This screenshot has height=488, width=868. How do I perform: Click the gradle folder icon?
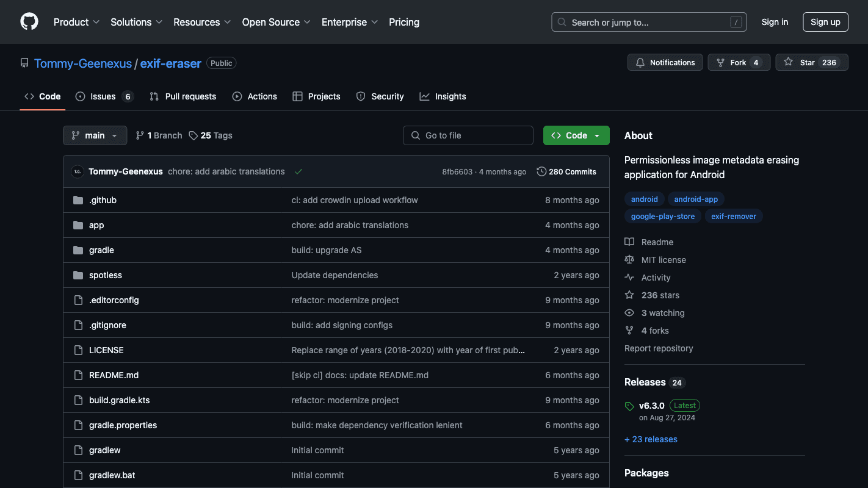(x=78, y=250)
